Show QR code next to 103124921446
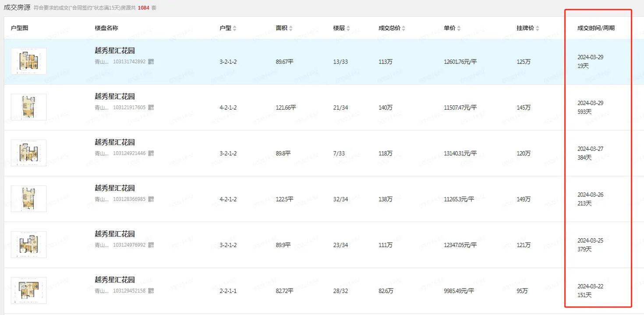 [151, 154]
